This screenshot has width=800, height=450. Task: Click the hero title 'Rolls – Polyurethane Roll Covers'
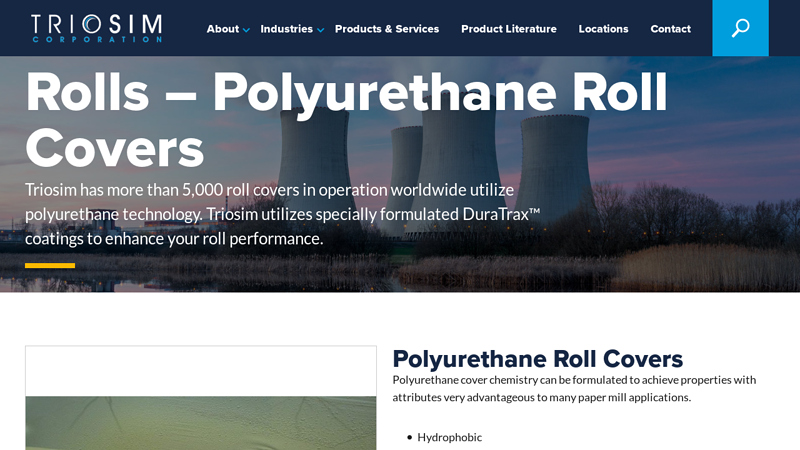pyautogui.click(x=346, y=120)
